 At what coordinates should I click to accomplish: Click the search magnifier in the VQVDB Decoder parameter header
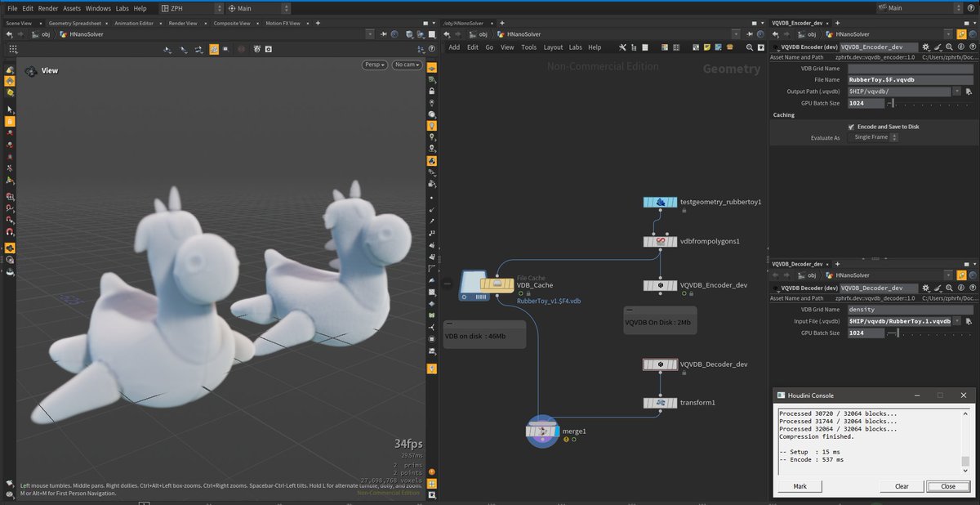pos(949,288)
